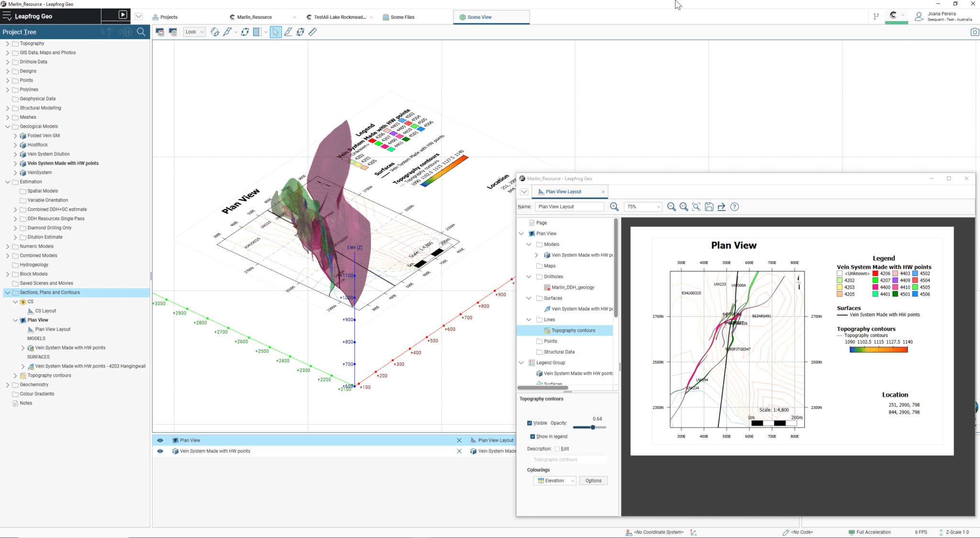Click zoom to fit page icon
The height and width of the screenshot is (538, 980).
coord(696,207)
